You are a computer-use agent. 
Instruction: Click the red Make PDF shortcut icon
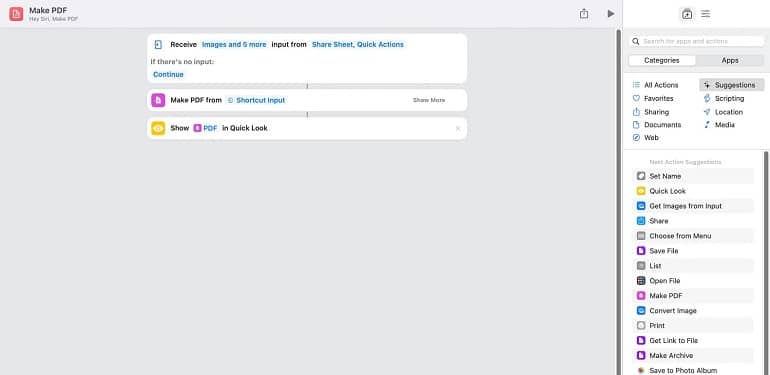tap(16, 14)
